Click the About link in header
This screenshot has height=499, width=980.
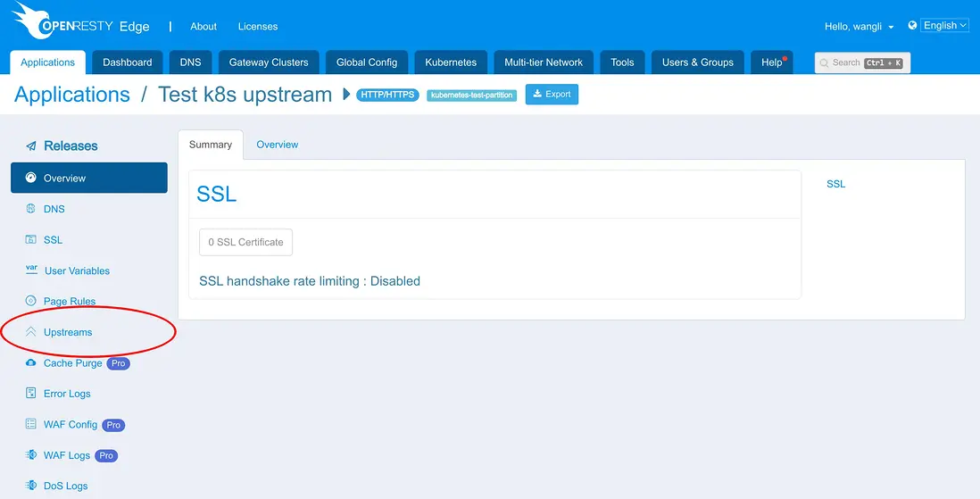pos(203,26)
